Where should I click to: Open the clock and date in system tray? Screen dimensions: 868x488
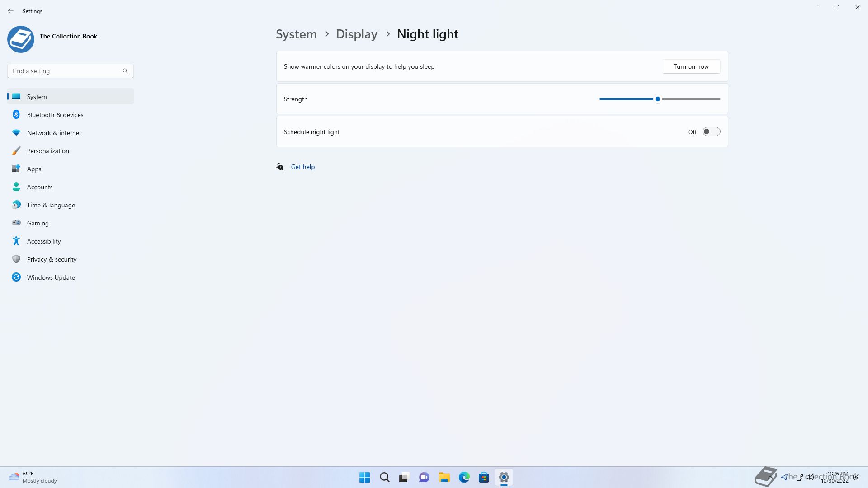[835, 477]
